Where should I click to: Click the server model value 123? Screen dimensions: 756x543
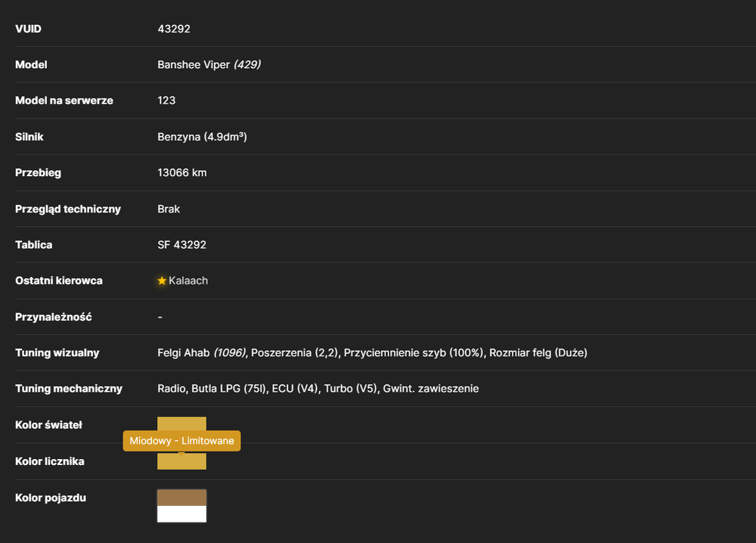[166, 101]
